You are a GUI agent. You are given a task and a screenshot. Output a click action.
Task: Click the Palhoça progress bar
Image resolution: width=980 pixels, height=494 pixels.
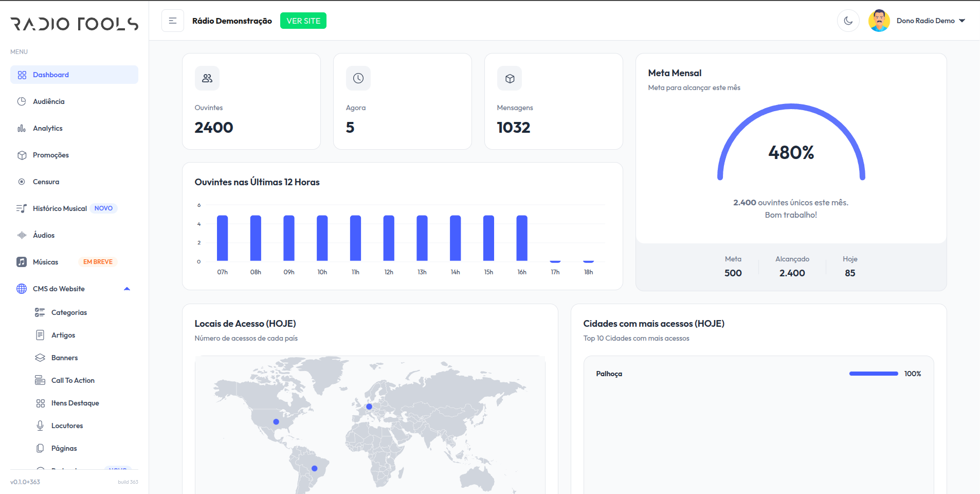point(873,374)
